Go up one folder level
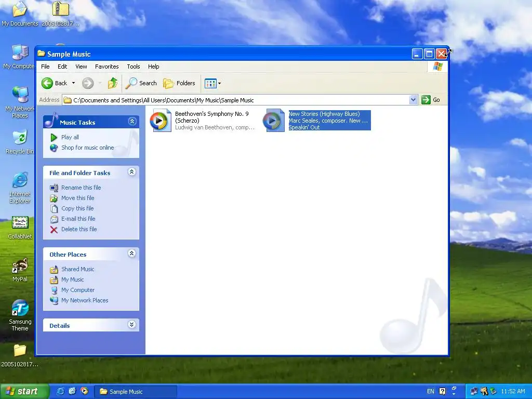532x399 pixels. point(113,83)
